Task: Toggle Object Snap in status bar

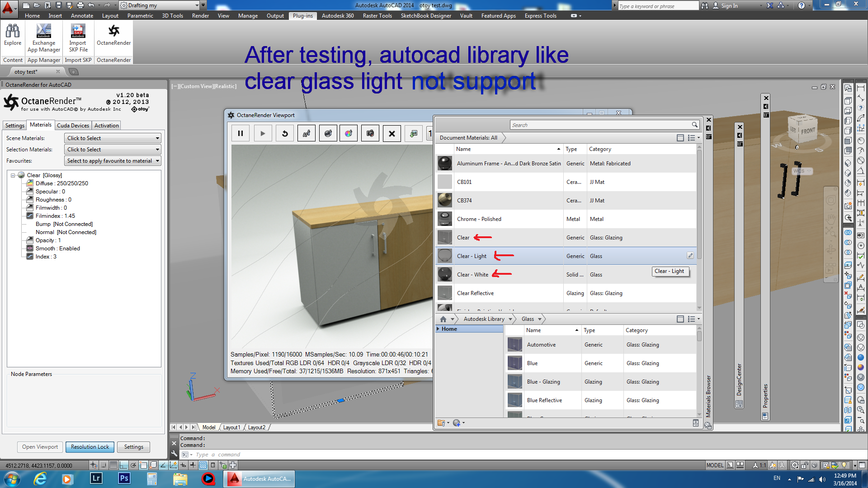Action: point(143,465)
